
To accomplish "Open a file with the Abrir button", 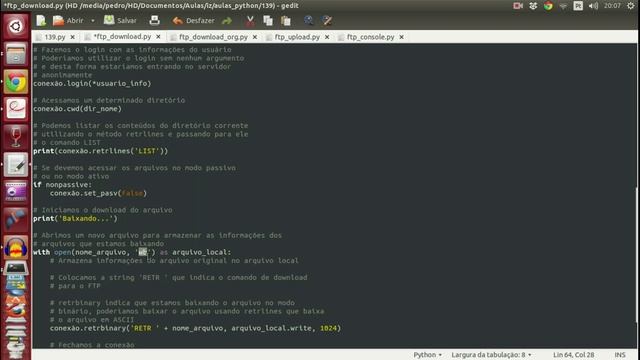I will 68,20.
